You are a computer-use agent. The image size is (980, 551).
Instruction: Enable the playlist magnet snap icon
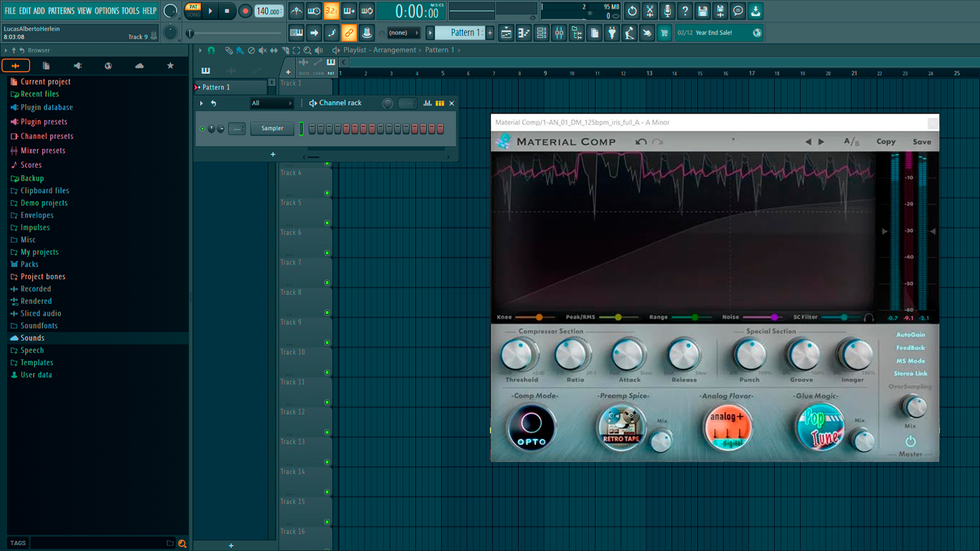[x=211, y=50]
